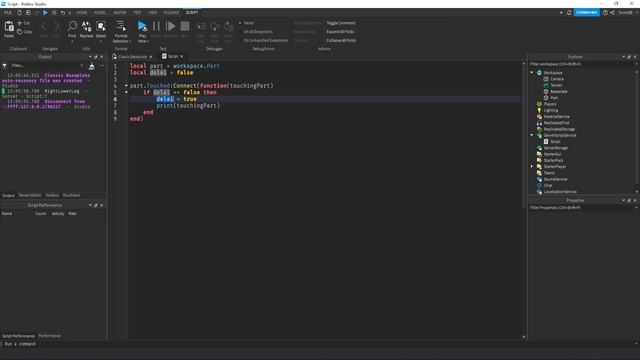This screenshot has height=360, width=640.
Task: Click the Output filter funnel icon
Action: click(4, 66)
